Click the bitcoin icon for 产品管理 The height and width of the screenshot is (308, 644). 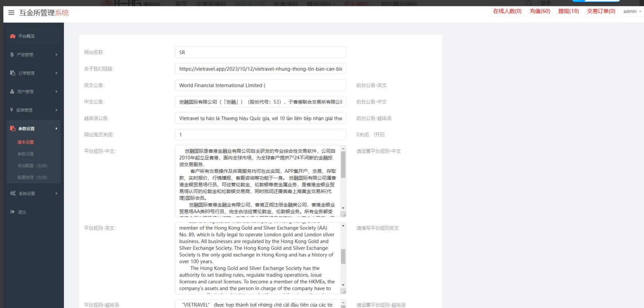click(12, 55)
